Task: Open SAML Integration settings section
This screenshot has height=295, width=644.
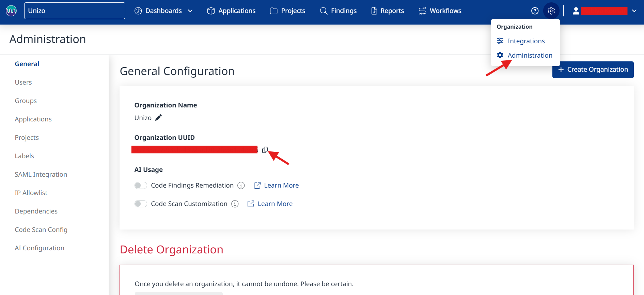Action: coord(41,174)
